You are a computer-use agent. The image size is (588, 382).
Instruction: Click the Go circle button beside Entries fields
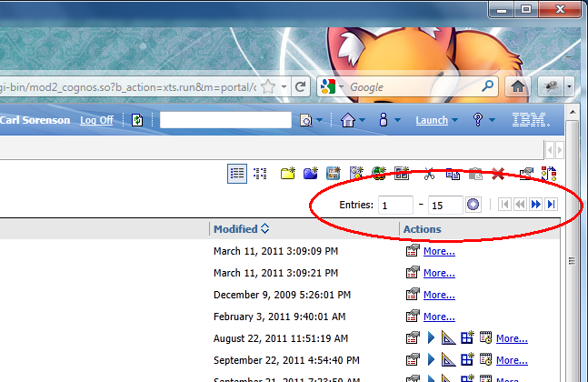click(x=473, y=205)
